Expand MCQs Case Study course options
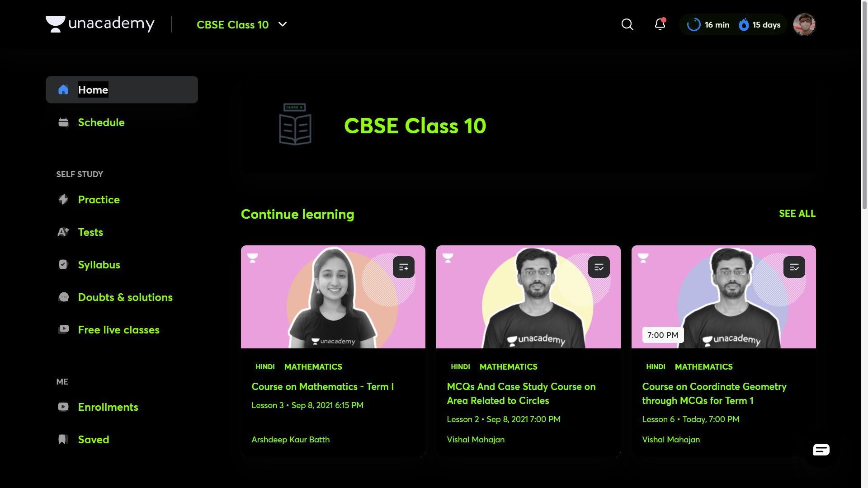868x488 pixels. pyautogui.click(x=599, y=266)
